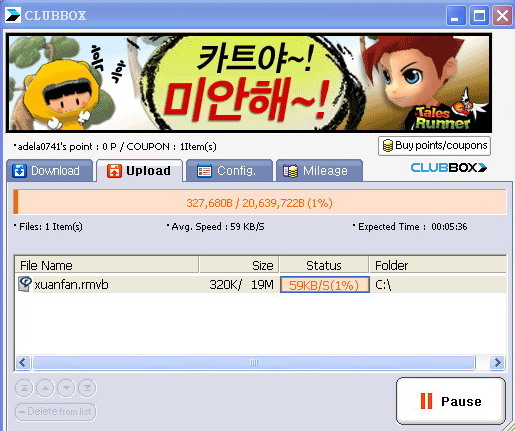The width and height of the screenshot is (515, 431).
Task: Click the Files: 1 Item(s) text
Action: [x=48, y=227]
